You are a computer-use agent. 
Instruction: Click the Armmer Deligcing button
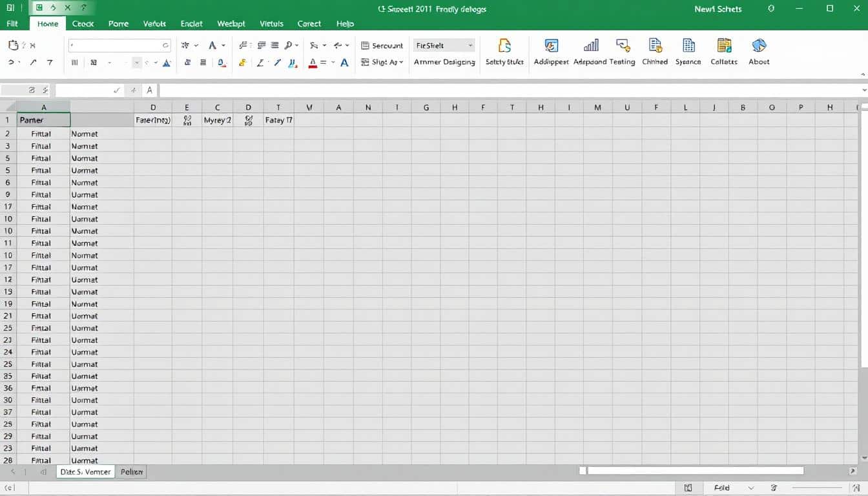[x=444, y=62]
